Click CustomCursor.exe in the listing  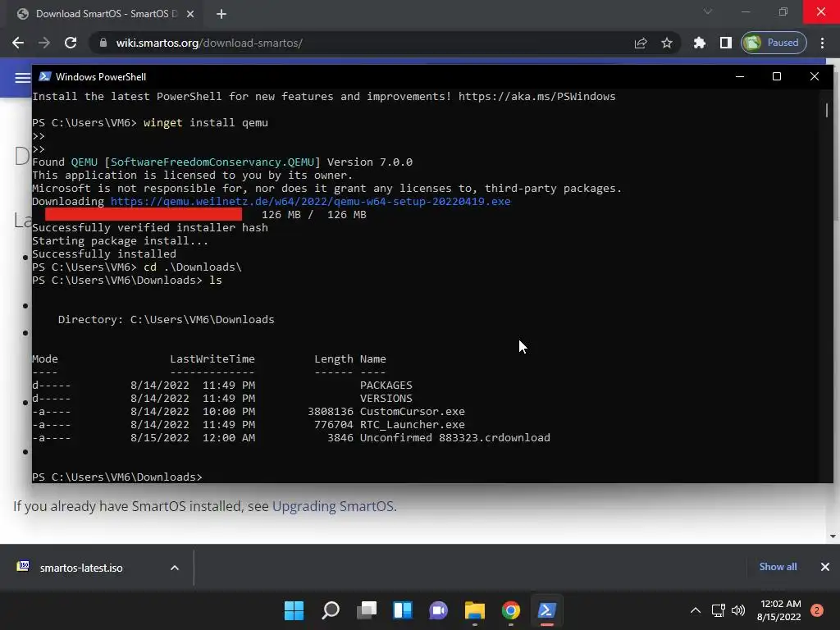point(412,412)
